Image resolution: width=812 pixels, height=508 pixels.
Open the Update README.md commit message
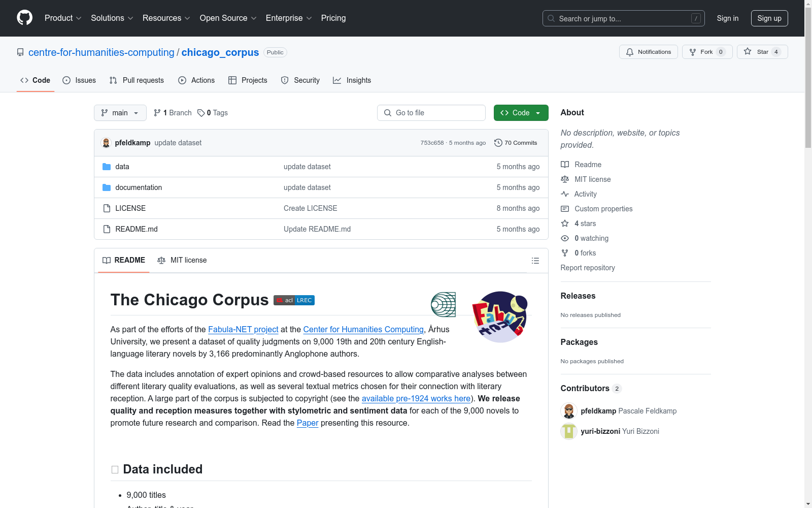(317, 229)
